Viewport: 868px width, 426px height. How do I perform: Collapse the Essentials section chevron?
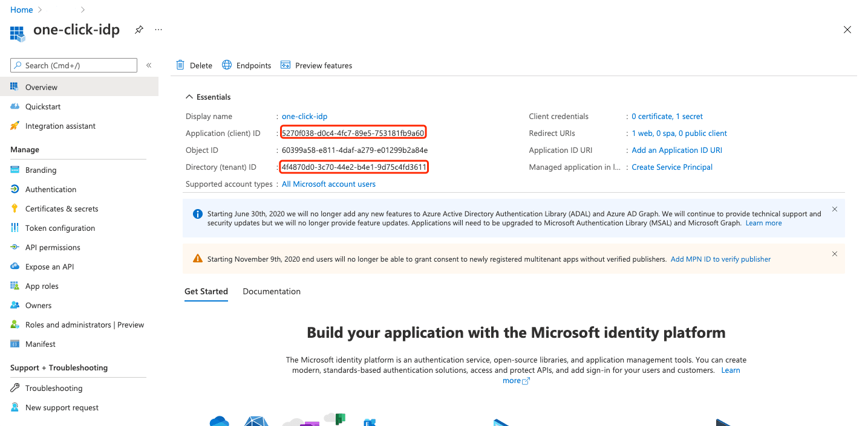click(189, 97)
